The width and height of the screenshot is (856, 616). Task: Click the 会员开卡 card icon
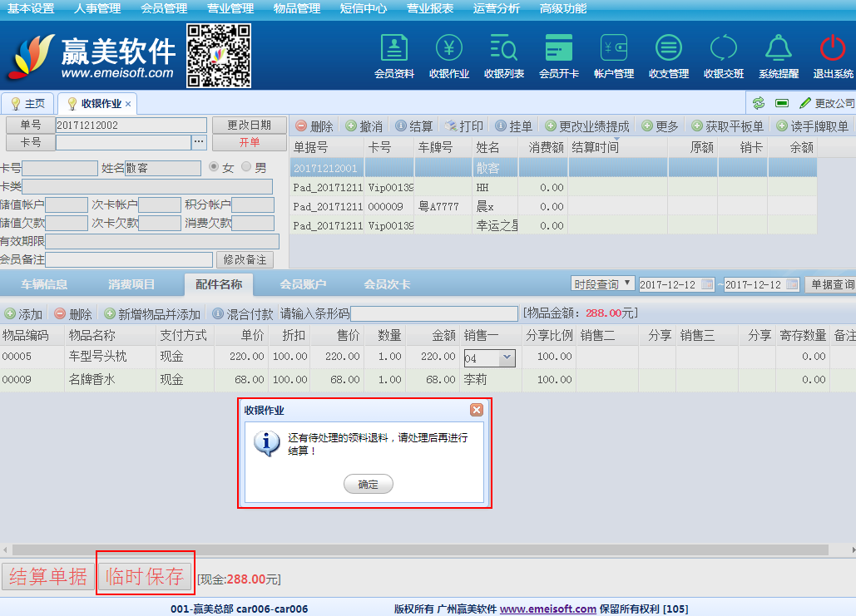coord(559,48)
